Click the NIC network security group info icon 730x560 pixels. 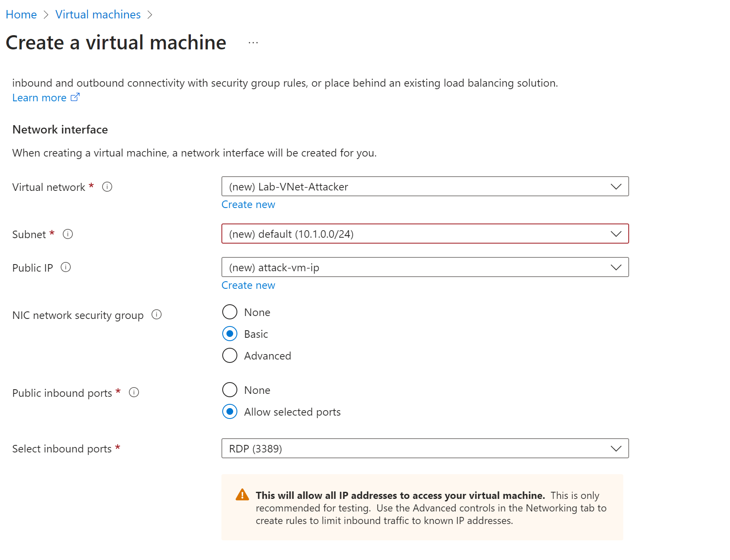[157, 314]
